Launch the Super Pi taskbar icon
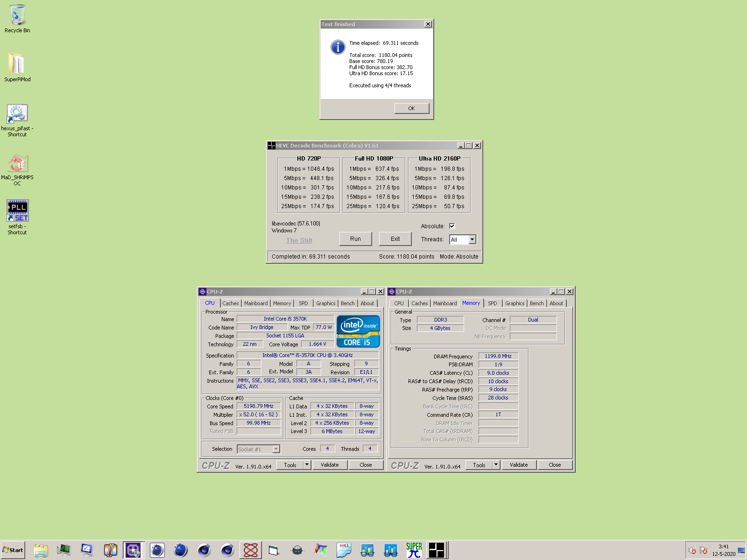This screenshot has height=560, width=747. tap(414, 550)
